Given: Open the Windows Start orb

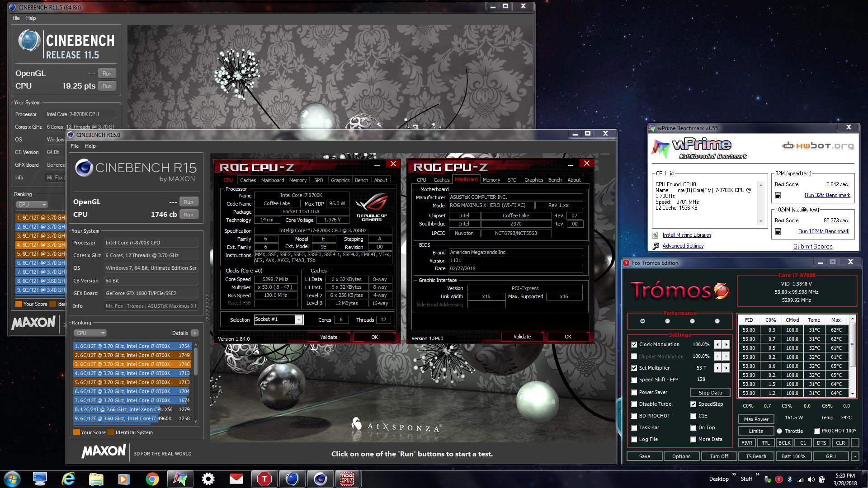Looking at the screenshot, I should point(12,479).
